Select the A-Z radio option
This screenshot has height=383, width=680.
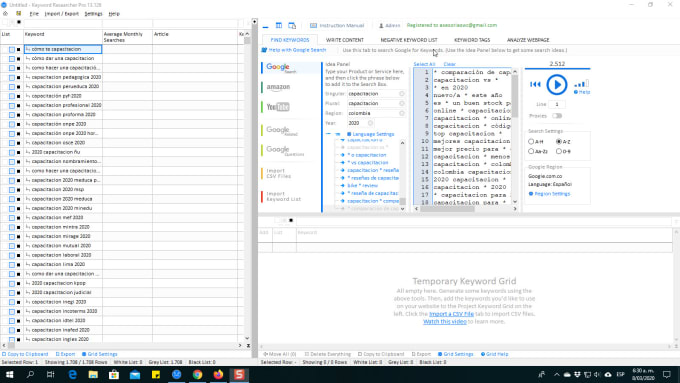coord(559,141)
